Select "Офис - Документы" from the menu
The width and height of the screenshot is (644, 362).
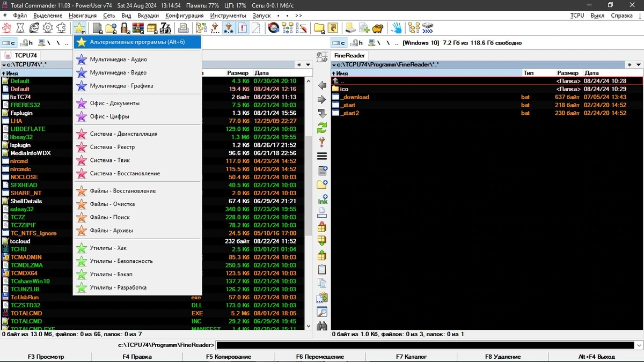click(x=137, y=103)
